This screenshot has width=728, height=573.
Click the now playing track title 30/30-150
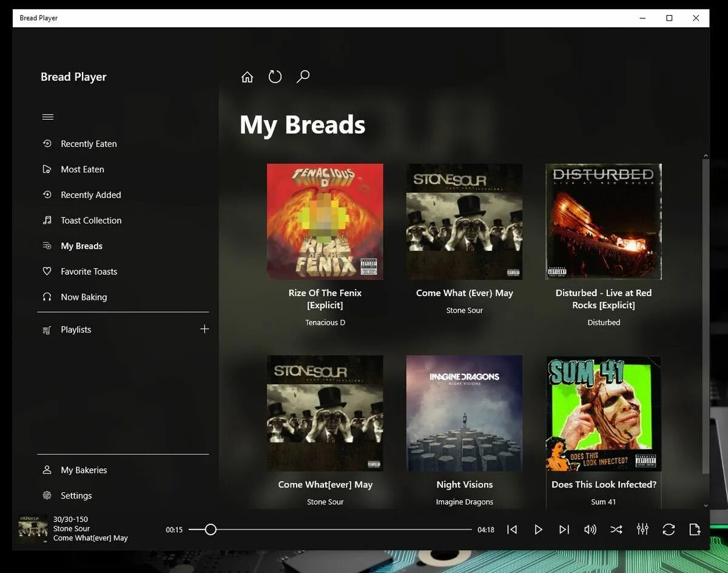pos(70,519)
